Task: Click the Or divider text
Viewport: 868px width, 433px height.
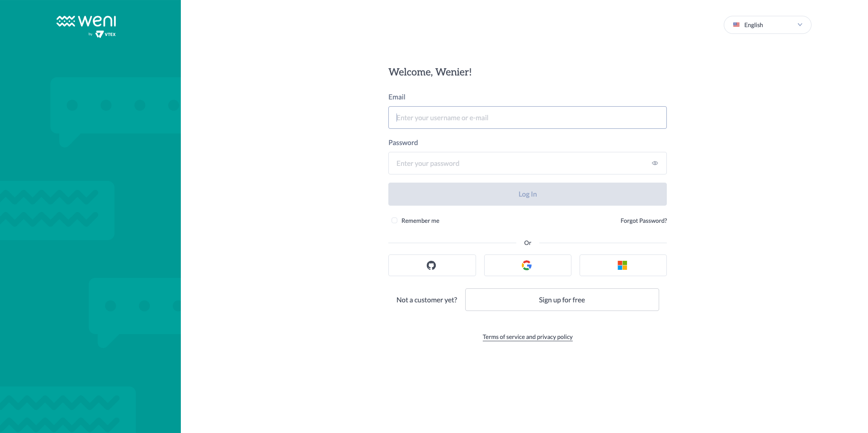Action: (x=527, y=243)
